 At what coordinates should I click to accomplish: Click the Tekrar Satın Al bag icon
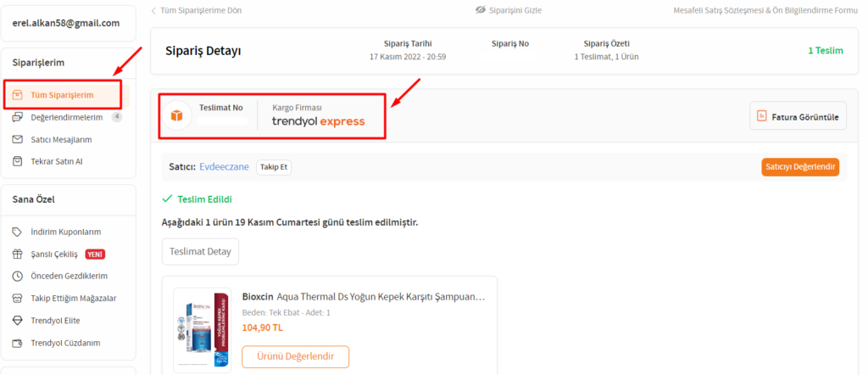pos(18,162)
